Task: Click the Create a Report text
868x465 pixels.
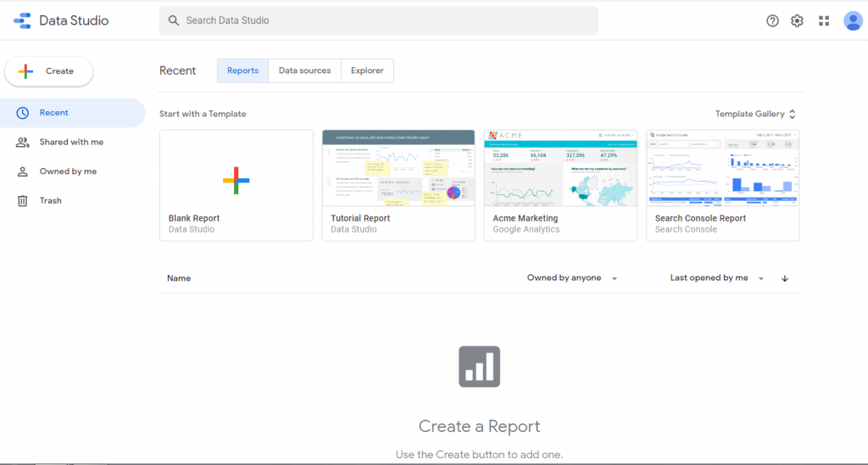Action: 480,426
